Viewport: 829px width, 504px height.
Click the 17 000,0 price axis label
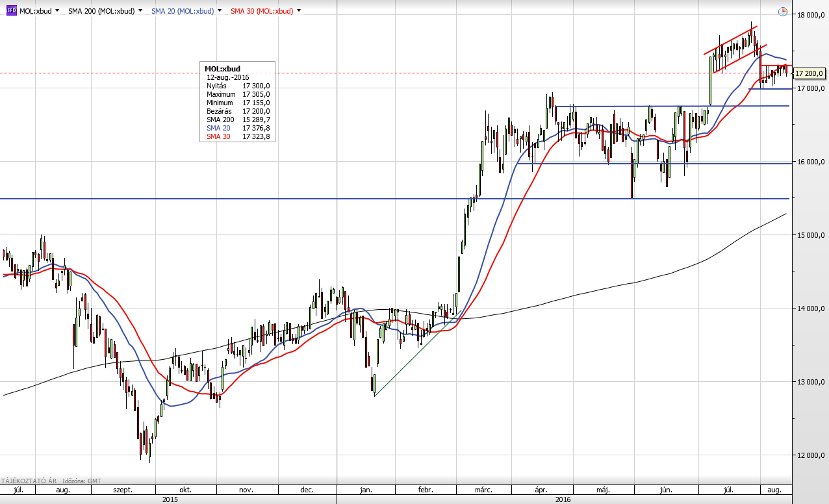(x=811, y=88)
